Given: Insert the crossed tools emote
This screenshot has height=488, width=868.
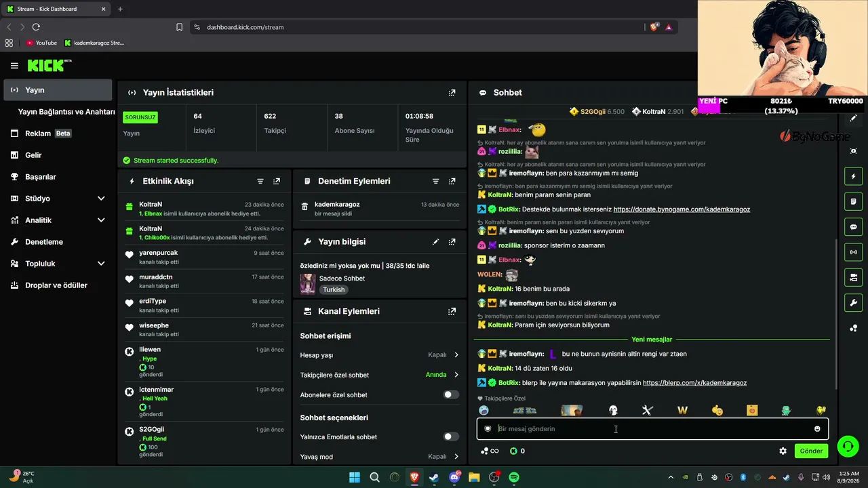Looking at the screenshot, I should 647,411.
